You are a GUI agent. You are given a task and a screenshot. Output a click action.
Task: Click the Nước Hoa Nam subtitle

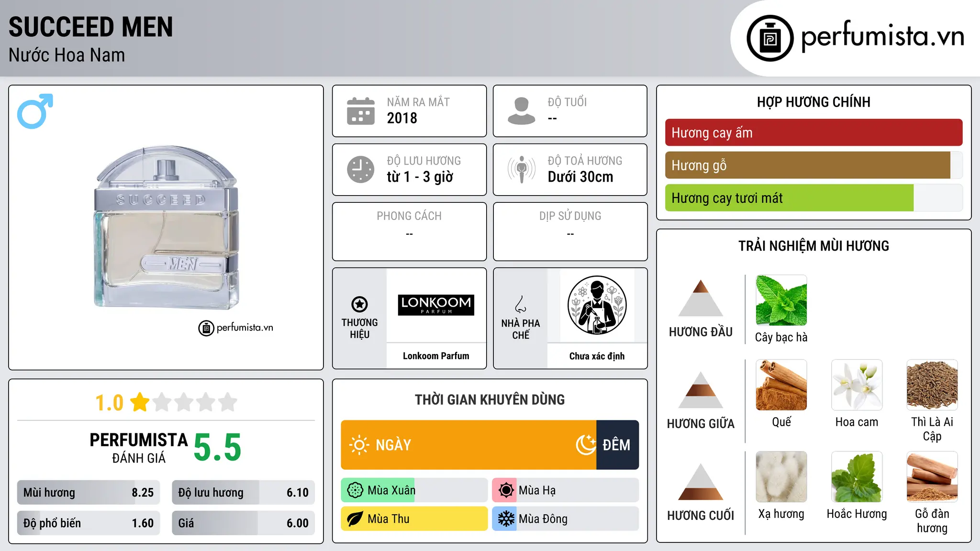[67, 55]
